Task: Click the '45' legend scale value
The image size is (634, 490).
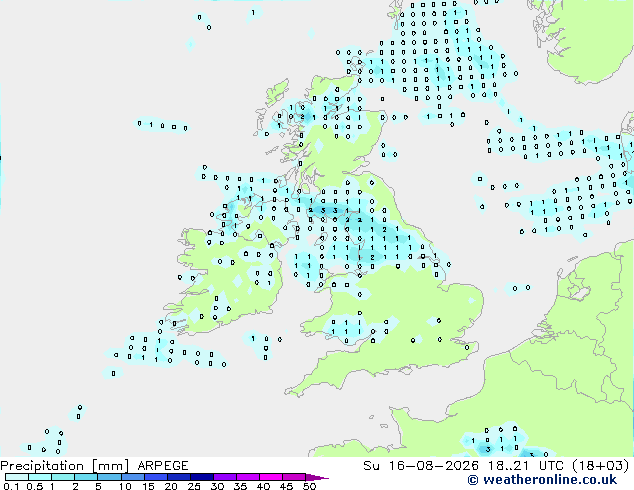Action: pos(286,486)
